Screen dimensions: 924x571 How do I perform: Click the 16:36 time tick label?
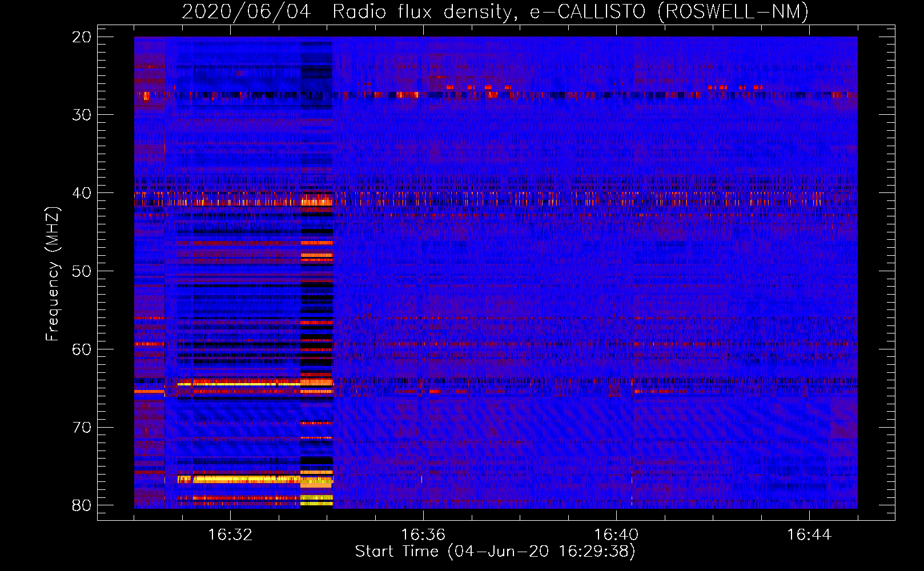[423, 535]
